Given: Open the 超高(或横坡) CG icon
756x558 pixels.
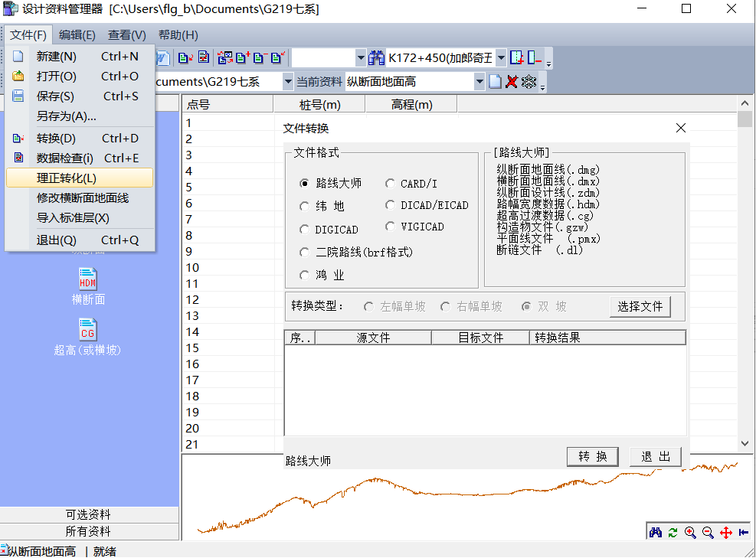Looking at the screenshot, I should pos(88,330).
